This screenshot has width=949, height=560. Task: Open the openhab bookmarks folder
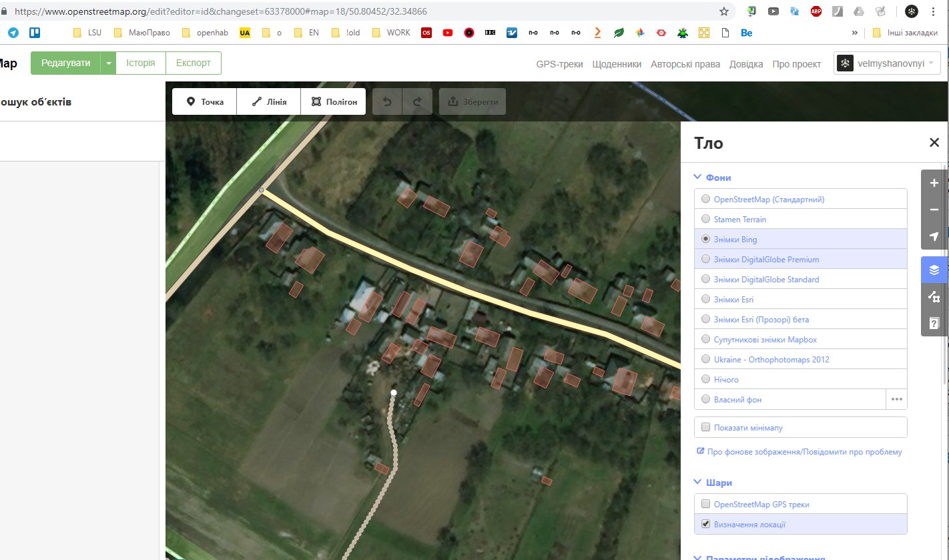pyautogui.click(x=206, y=32)
